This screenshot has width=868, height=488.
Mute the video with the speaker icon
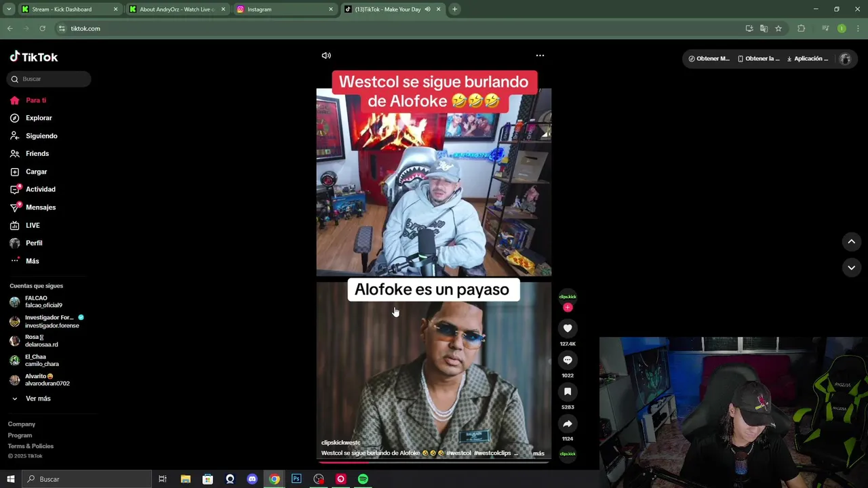[326, 56]
